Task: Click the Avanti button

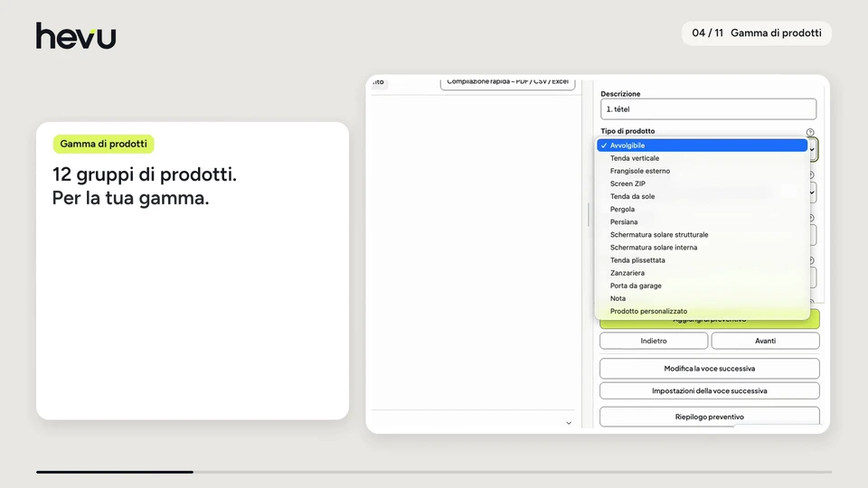Action: pyautogui.click(x=765, y=341)
